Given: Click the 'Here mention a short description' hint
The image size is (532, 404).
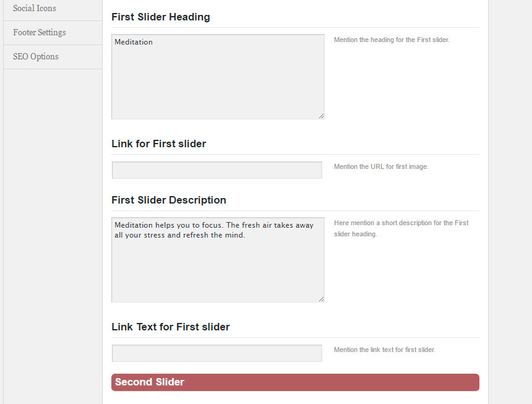Looking at the screenshot, I should point(401,228).
